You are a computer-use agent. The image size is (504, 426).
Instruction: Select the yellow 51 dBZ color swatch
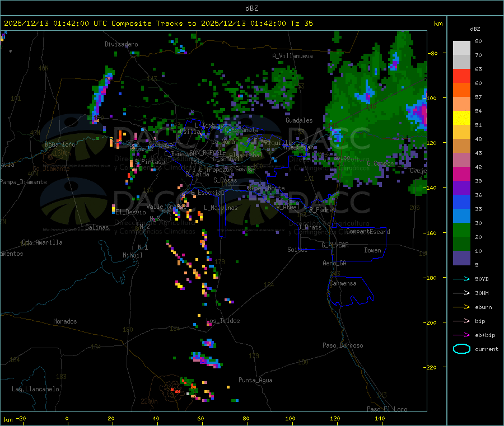[x=461, y=118]
